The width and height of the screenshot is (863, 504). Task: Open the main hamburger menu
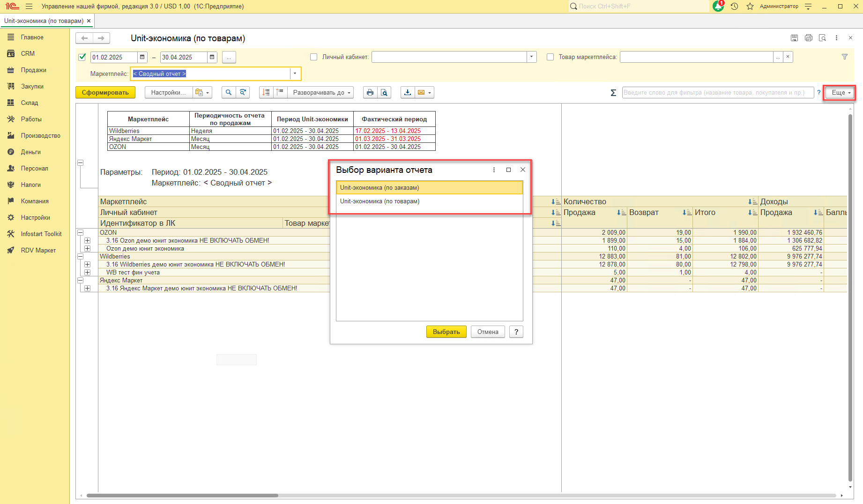pos(29,7)
